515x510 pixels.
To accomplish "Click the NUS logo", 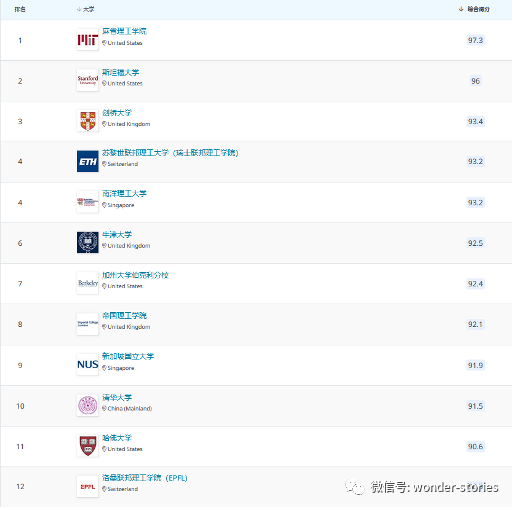I will [87, 364].
